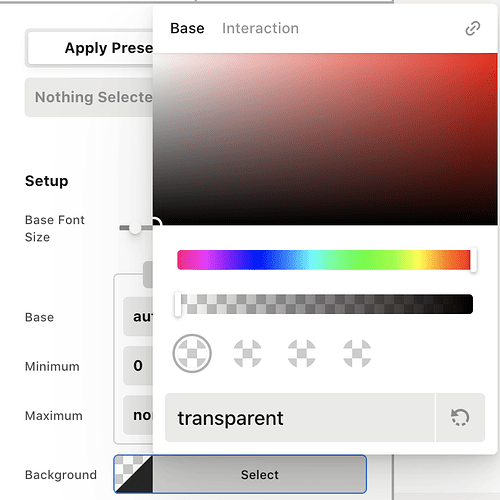Click the Apply Preset button
Viewport: 500px width, 500px height.
coord(90,48)
